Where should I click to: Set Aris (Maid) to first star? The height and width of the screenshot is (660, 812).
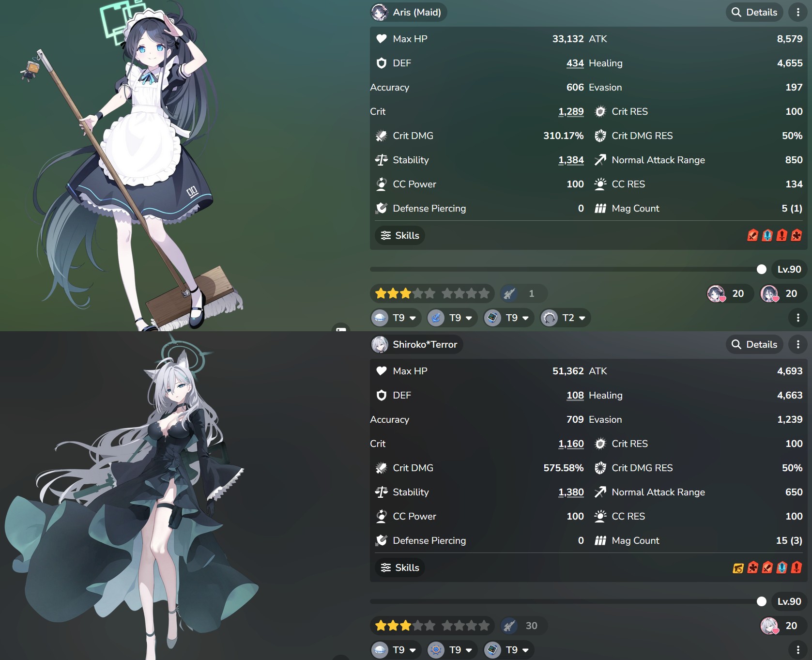tap(381, 293)
